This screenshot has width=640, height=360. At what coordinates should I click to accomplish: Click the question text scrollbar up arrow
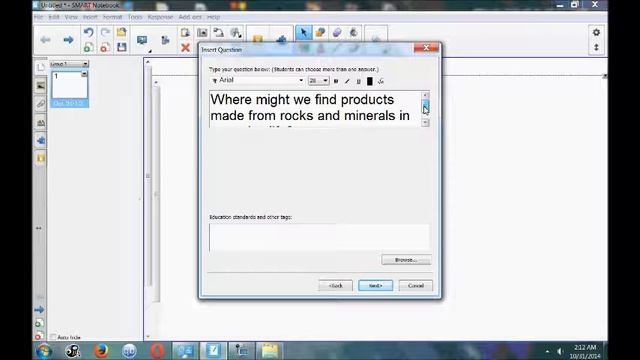pos(425,95)
